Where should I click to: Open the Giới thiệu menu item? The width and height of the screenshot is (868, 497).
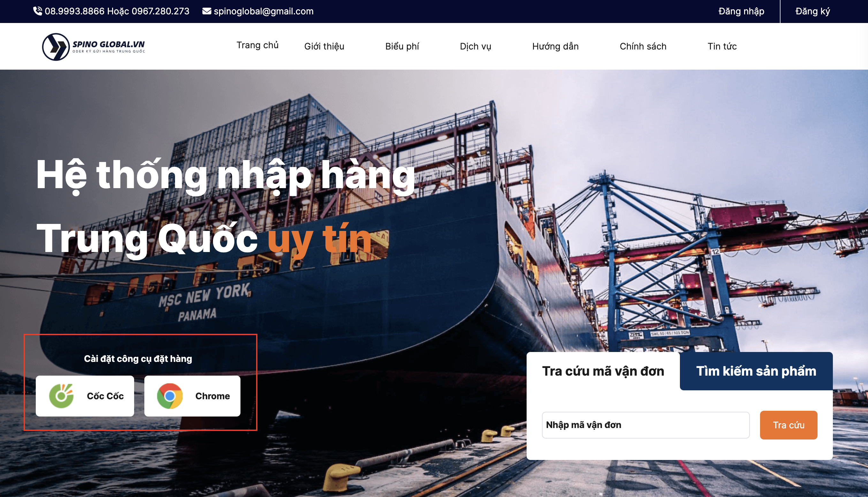point(324,46)
